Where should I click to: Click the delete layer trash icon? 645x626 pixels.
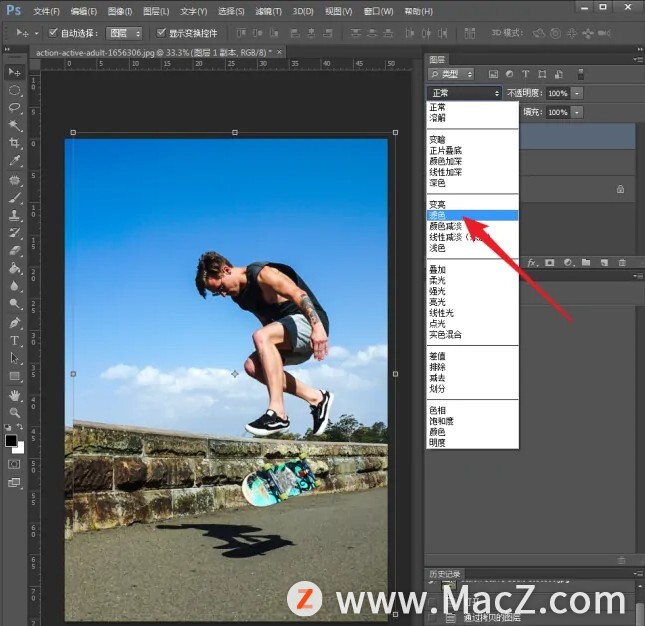(x=621, y=263)
